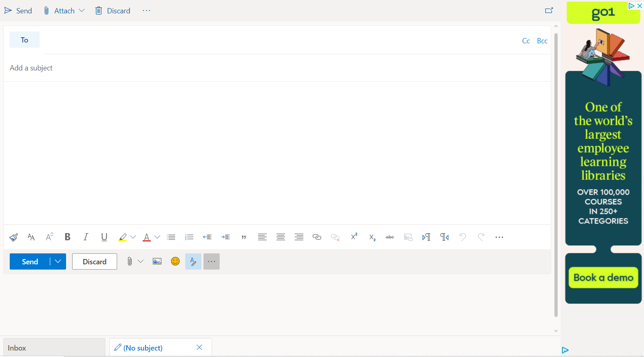Open top toolbar more actions ellipsis
The width and height of the screenshot is (644, 357).
[147, 11]
